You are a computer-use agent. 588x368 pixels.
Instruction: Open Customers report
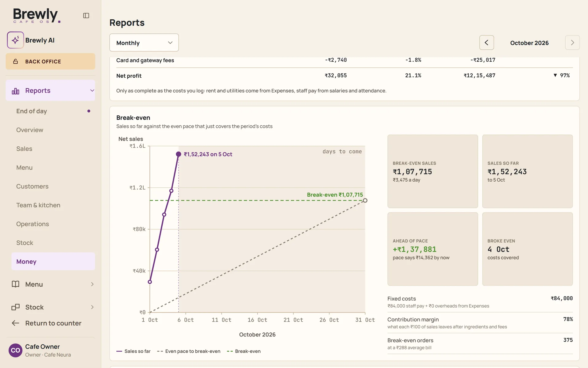click(x=53, y=186)
